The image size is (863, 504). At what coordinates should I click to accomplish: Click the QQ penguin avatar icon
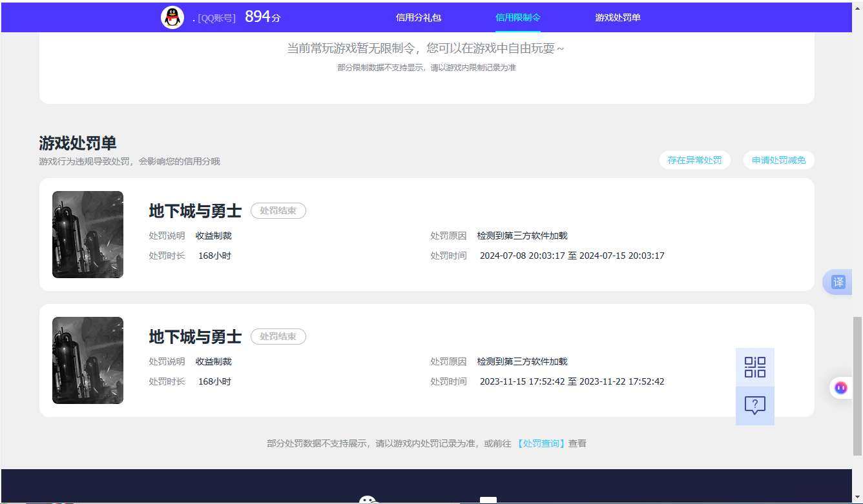(x=172, y=17)
